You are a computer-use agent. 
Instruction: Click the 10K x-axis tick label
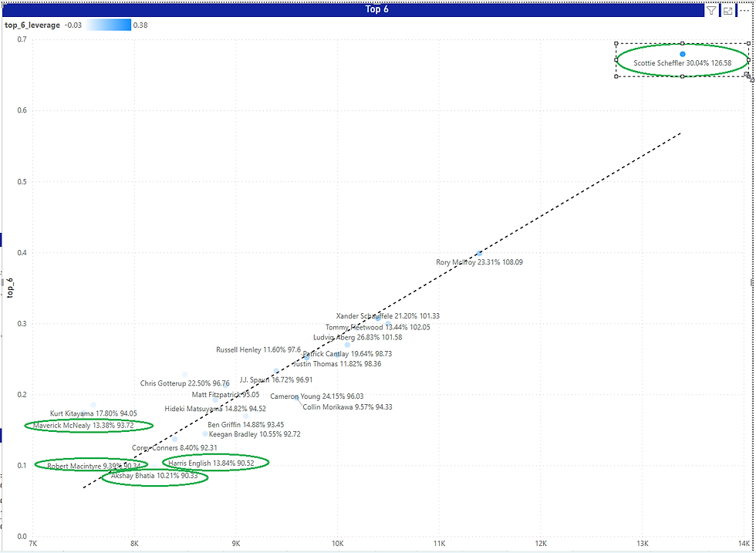338,544
